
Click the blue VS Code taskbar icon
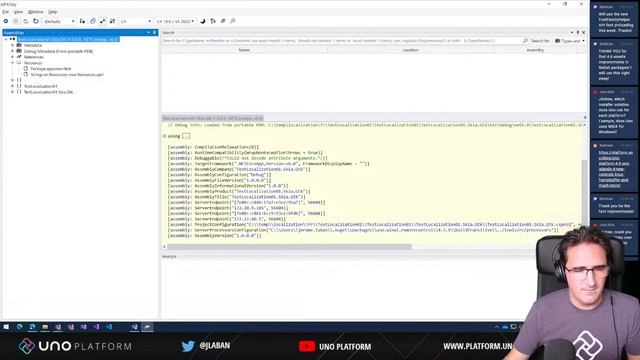(x=109, y=327)
